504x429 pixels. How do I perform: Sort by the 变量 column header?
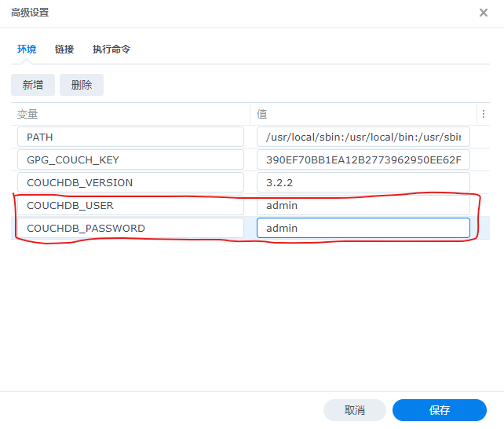click(x=130, y=114)
